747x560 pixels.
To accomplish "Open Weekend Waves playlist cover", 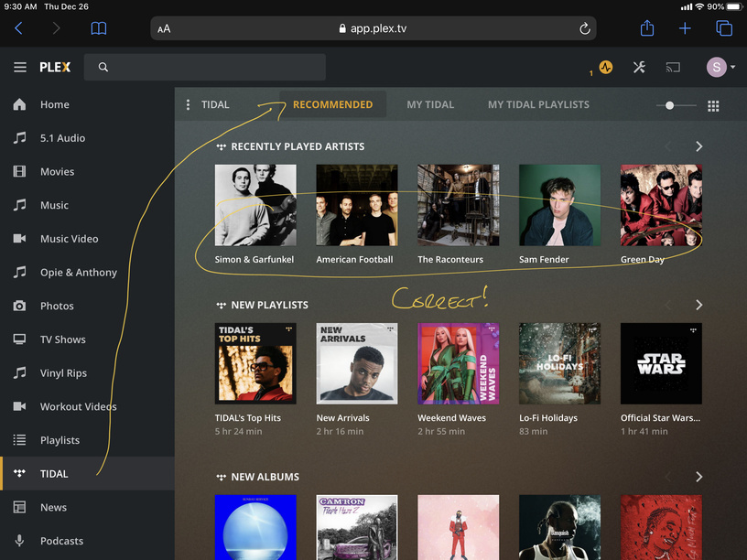I will coord(459,364).
